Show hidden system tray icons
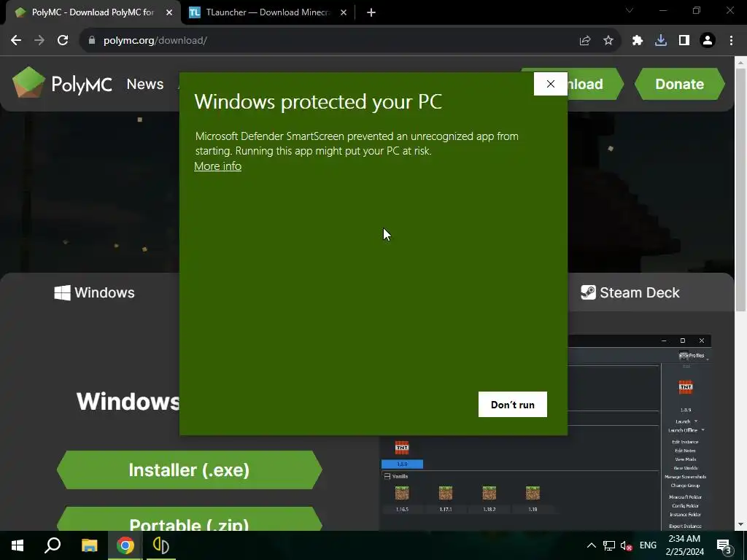Image resolution: width=747 pixels, height=560 pixels. [591, 545]
